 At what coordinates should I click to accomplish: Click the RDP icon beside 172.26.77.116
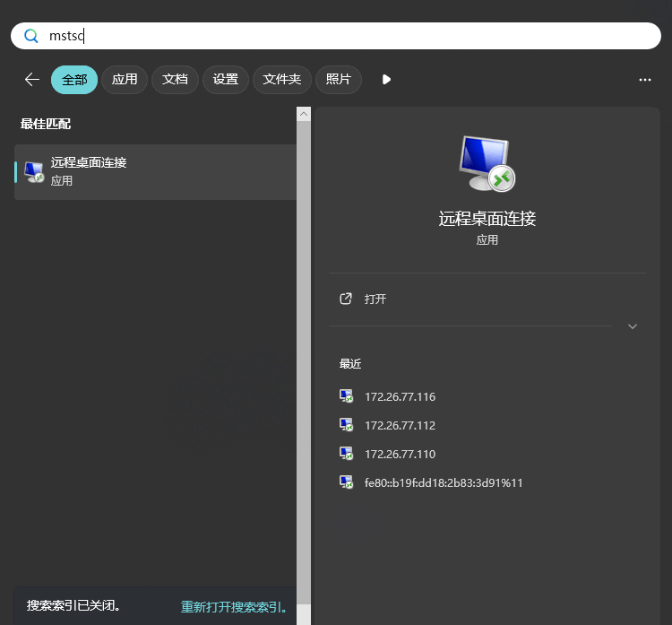[346, 396]
